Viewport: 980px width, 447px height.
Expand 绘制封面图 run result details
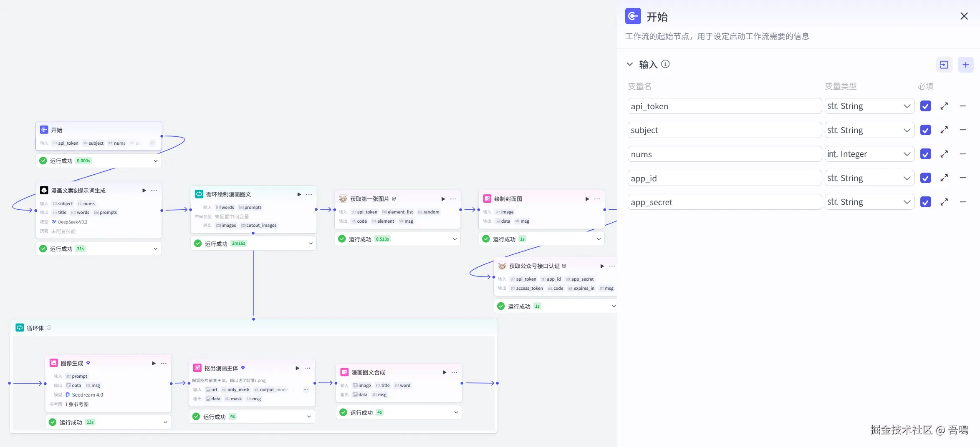click(599, 239)
